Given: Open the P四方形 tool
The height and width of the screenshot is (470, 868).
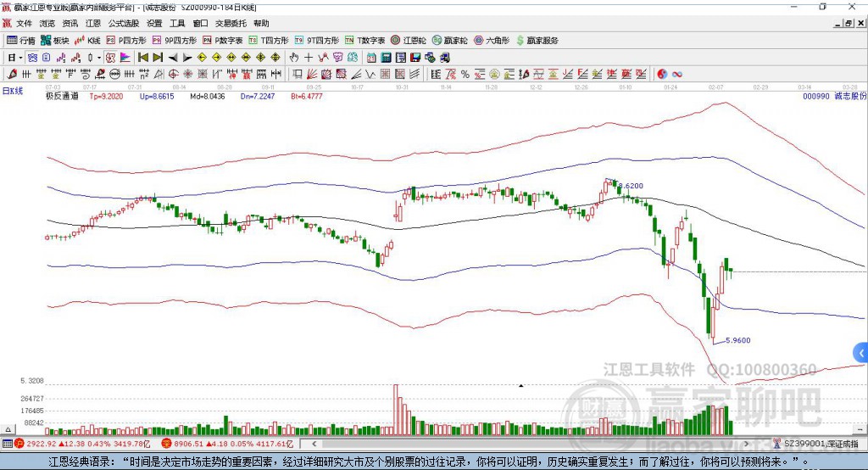Looking at the screenshot, I should click(126, 41).
